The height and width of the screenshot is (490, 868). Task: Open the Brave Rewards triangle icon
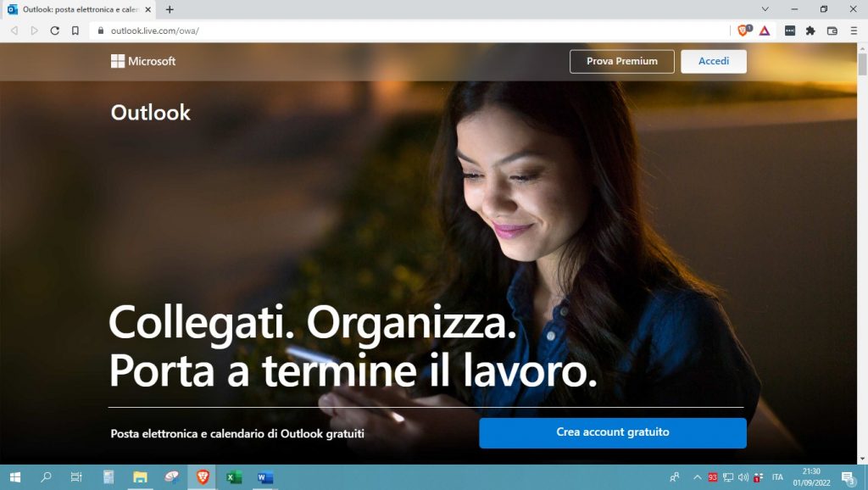(x=765, y=31)
